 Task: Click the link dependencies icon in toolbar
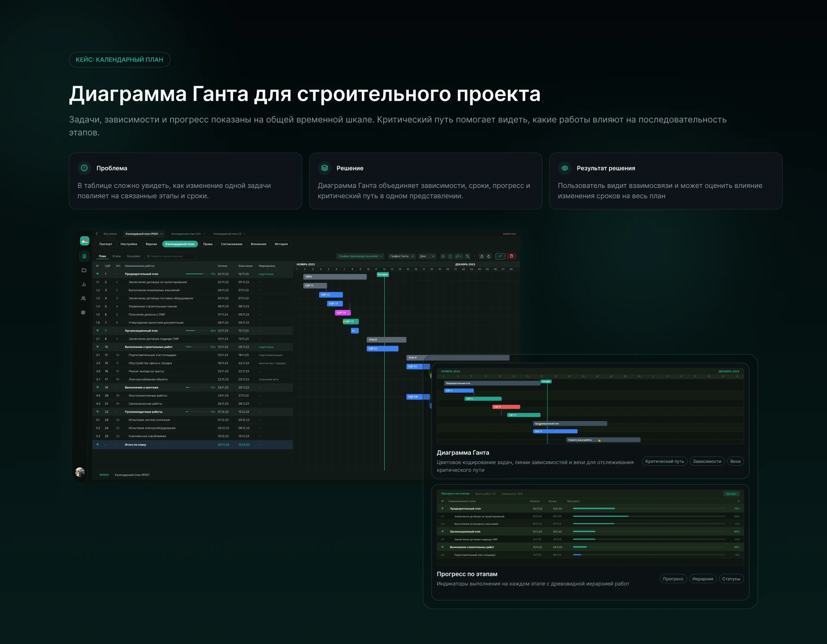(459, 256)
